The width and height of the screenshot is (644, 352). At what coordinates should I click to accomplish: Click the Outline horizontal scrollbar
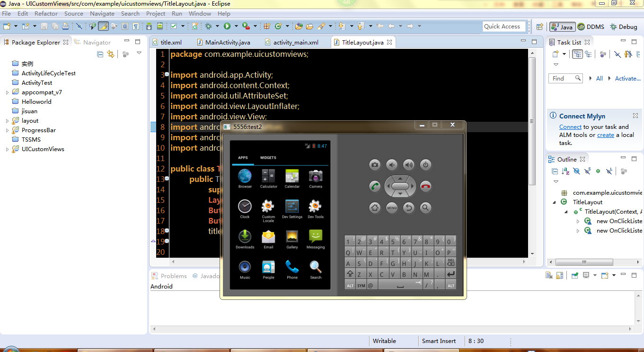pyautogui.click(x=584, y=262)
